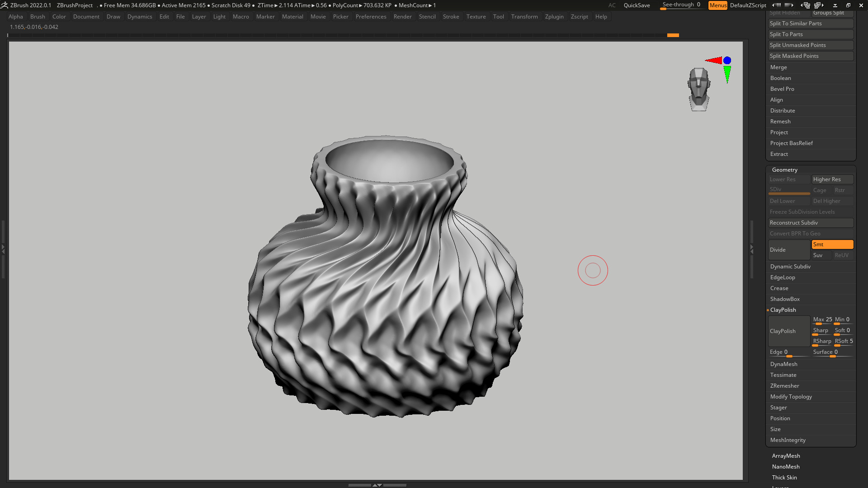Image resolution: width=868 pixels, height=488 pixels.
Task: Expand the Boolean section
Action: point(780,78)
